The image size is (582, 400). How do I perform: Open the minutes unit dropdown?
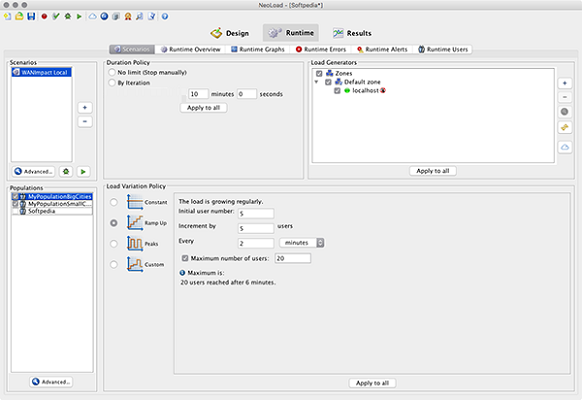pyautogui.click(x=301, y=243)
